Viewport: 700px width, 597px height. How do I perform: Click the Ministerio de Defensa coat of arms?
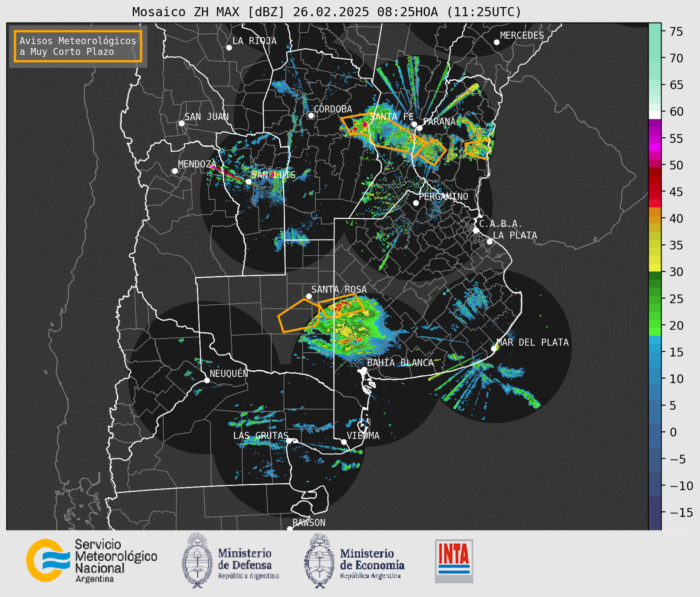point(197,560)
